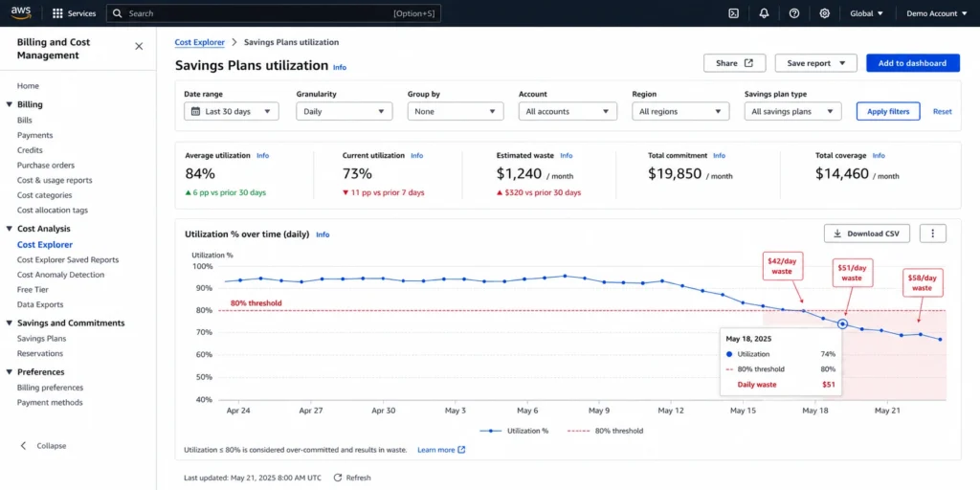Viewport: 980px width, 490px height.
Task: Click the Reset filters link
Action: [x=942, y=111]
